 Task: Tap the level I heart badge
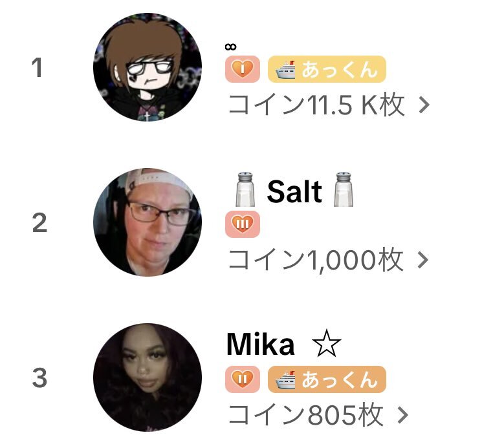pyautogui.click(x=243, y=69)
